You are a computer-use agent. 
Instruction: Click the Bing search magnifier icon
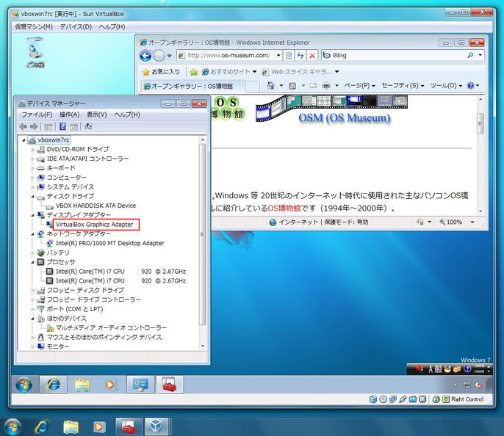point(470,55)
